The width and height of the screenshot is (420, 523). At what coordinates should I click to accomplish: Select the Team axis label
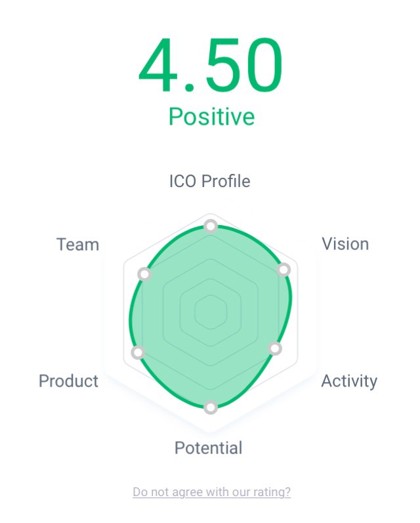tap(77, 245)
